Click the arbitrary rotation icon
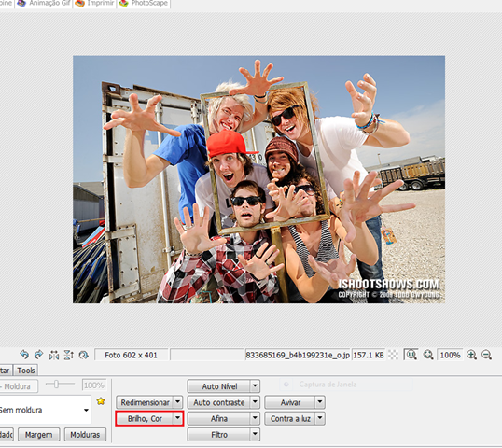 tap(83, 355)
